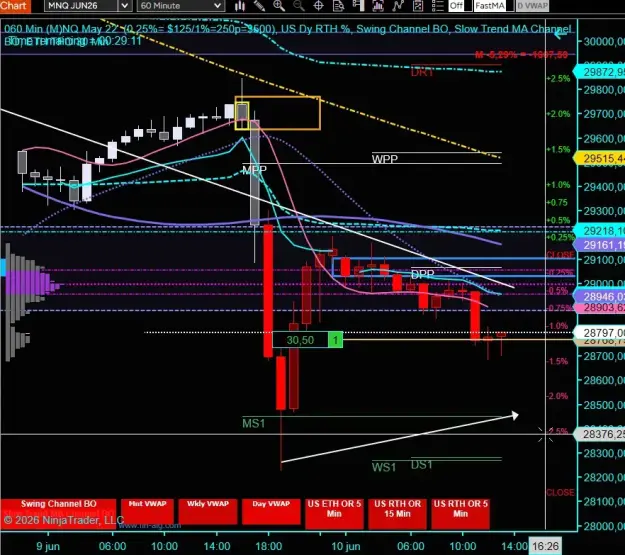625x555 pixels.
Task: Click the 30000,0 price axis label
Action: tap(604, 41)
